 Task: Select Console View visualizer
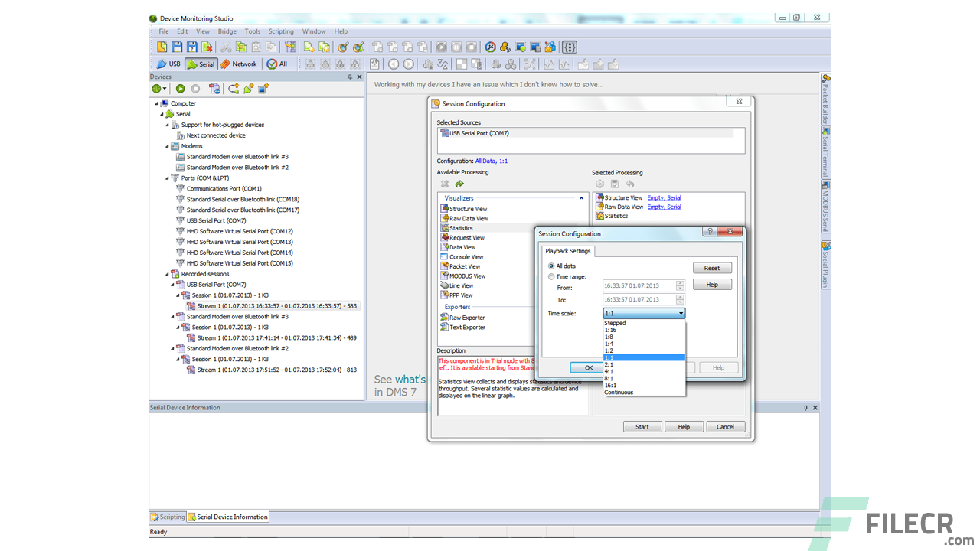point(462,257)
